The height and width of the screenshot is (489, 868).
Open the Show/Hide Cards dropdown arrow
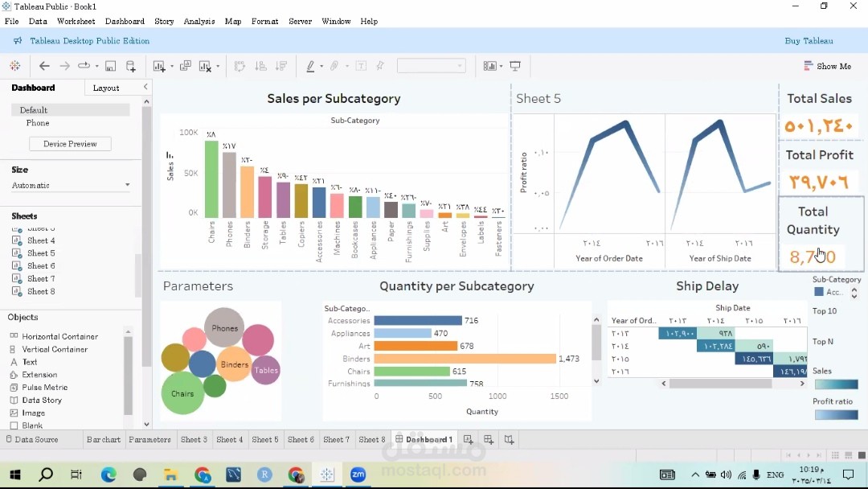point(501,67)
